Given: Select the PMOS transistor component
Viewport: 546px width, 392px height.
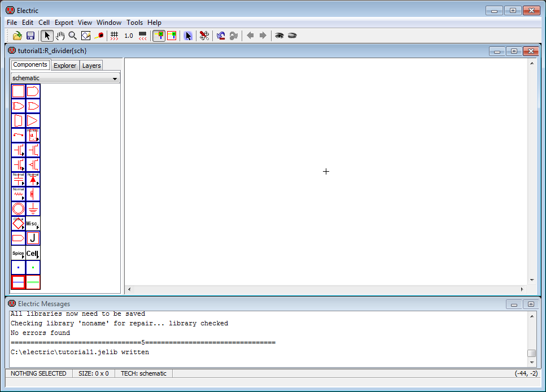Looking at the screenshot, I should pyautogui.click(x=33, y=150).
